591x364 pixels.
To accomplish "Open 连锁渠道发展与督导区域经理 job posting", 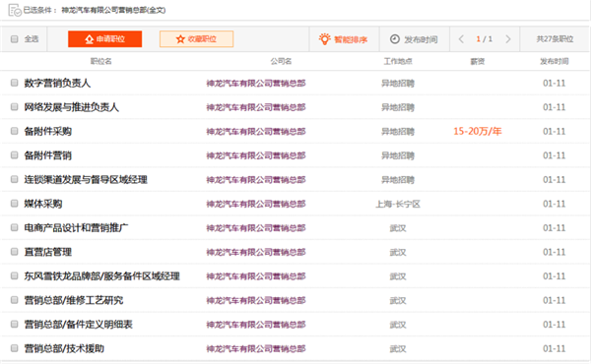I will [86, 180].
